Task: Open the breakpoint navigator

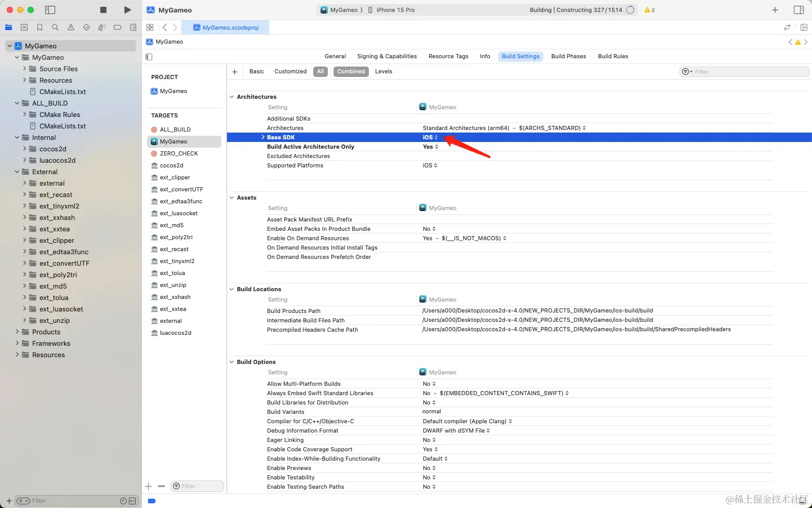Action: point(117,27)
